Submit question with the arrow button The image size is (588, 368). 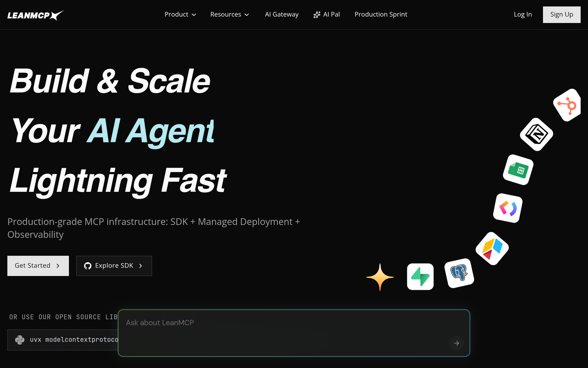point(457,343)
